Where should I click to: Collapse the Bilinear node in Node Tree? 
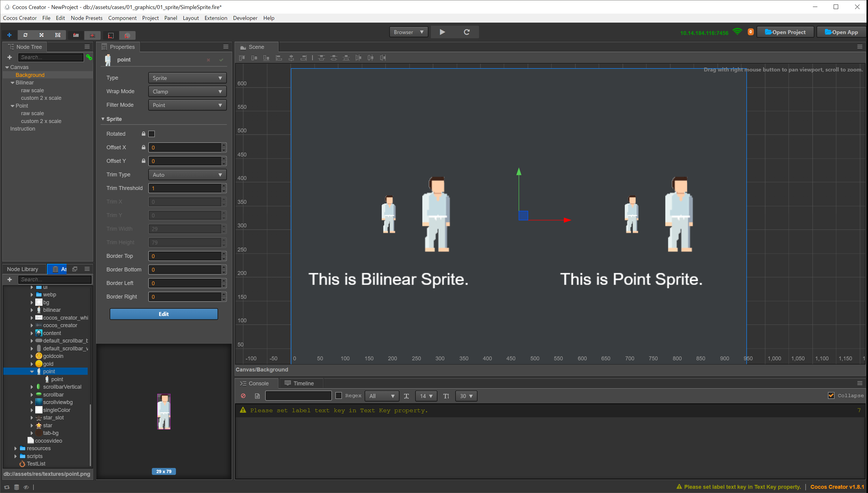(13, 83)
